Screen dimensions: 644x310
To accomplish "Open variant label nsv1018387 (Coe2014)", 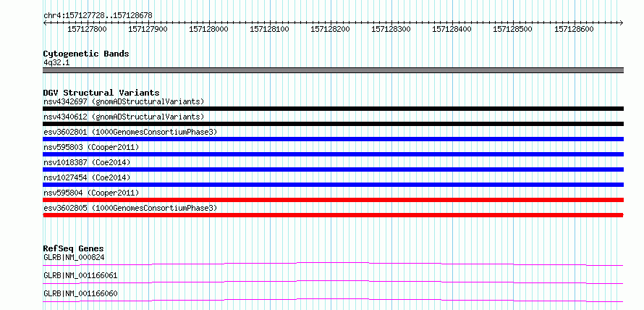I will [87, 162].
